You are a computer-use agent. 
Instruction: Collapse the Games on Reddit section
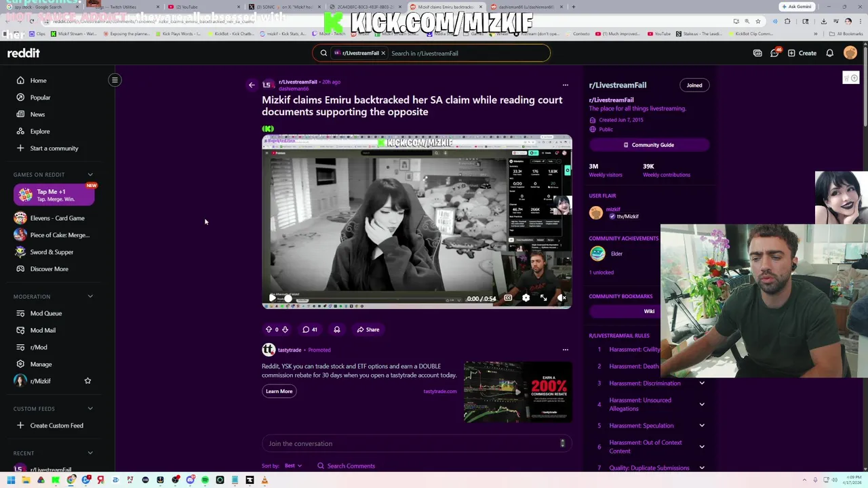tap(90, 175)
